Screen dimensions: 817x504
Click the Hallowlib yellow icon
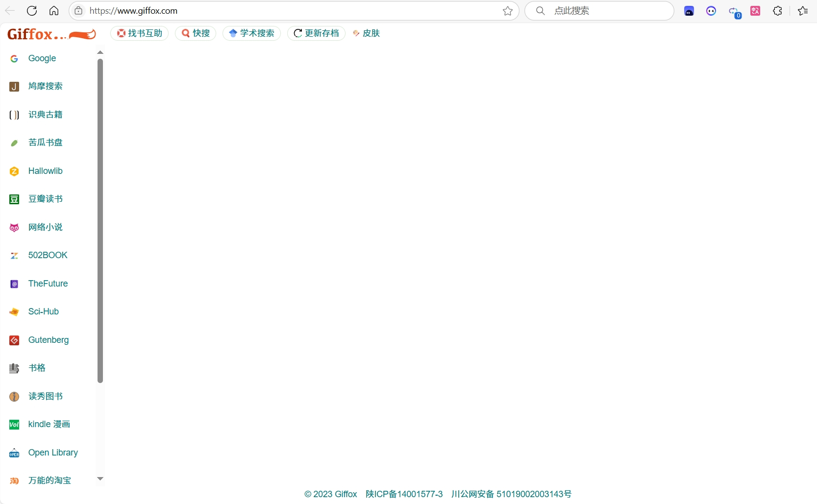[x=14, y=171]
